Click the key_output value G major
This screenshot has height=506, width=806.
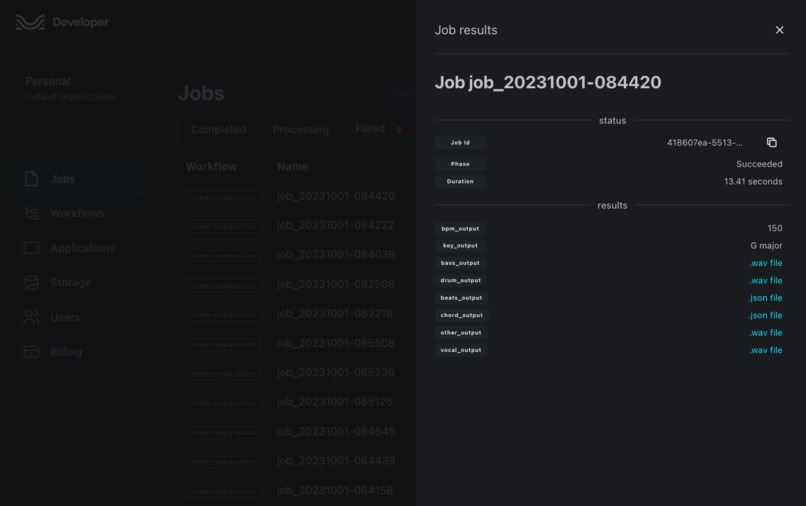coord(766,245)
